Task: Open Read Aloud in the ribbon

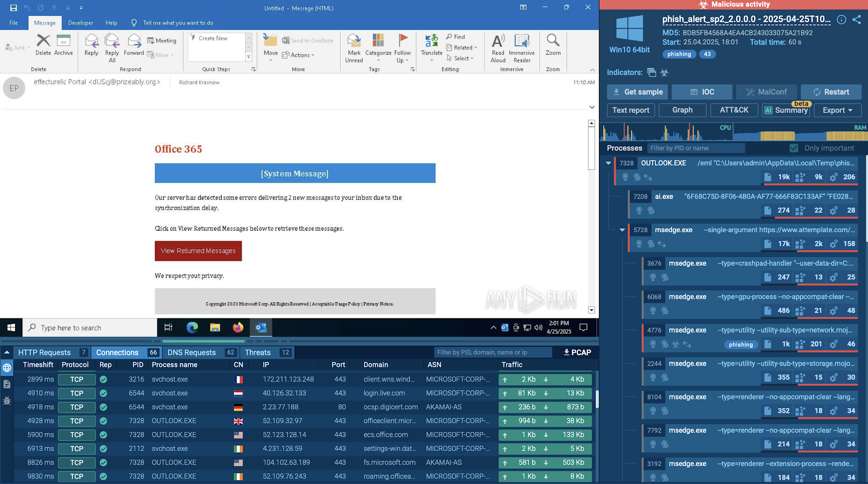Action: pos(498,48)
